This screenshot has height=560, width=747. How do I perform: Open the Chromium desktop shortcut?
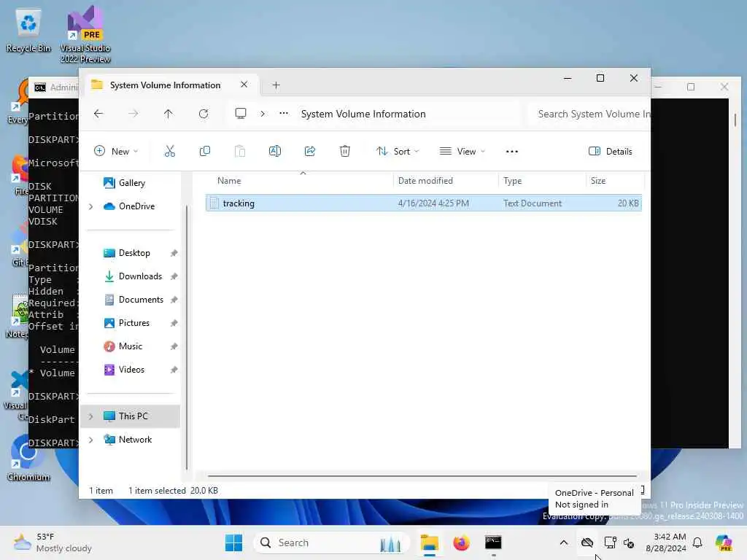coord(28,459)
